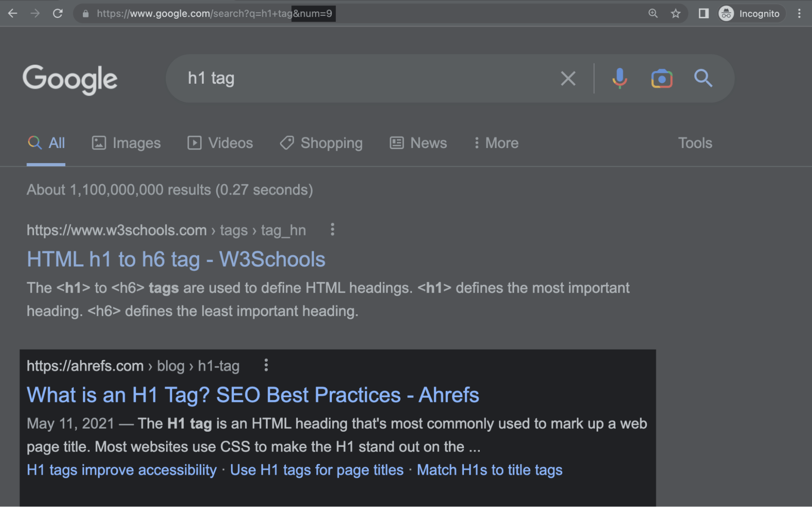The image size is (812, 507).
Task: Click the three-dot menu for W3Schools result
Action: click(333, 229)
